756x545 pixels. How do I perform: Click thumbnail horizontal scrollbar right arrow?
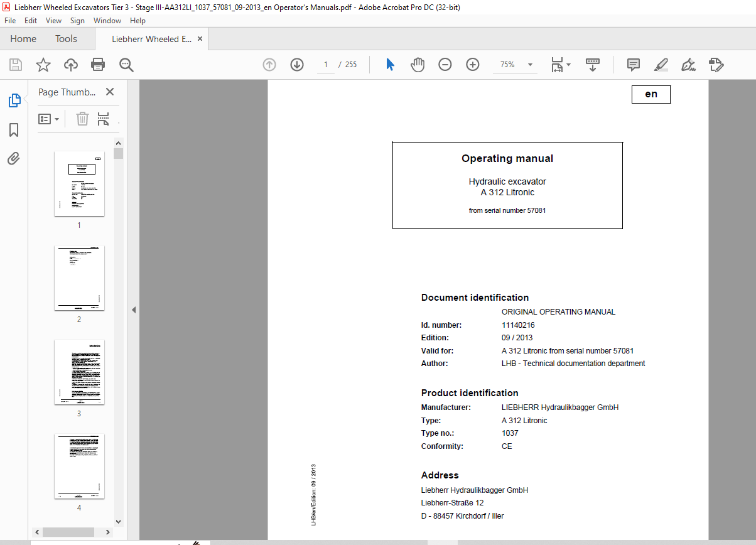point(108,532)
